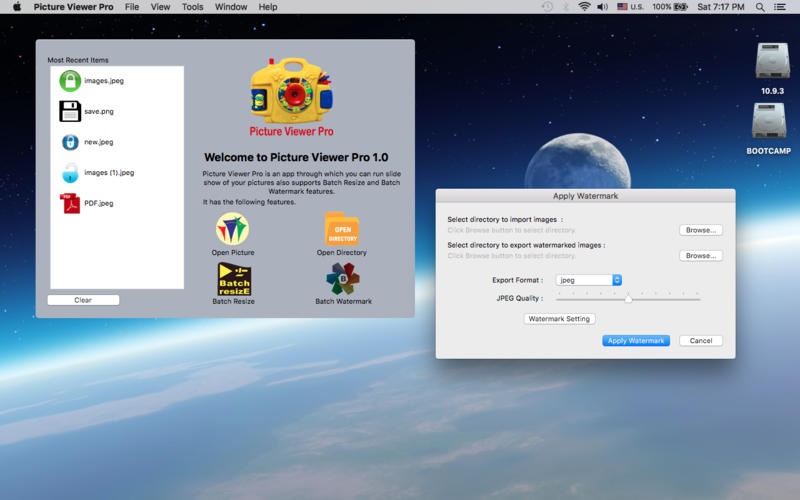Open the Open Picture feature icon
Image resolution: width=800 pixels, height=500 pixels.
click(x=233, y=229)
